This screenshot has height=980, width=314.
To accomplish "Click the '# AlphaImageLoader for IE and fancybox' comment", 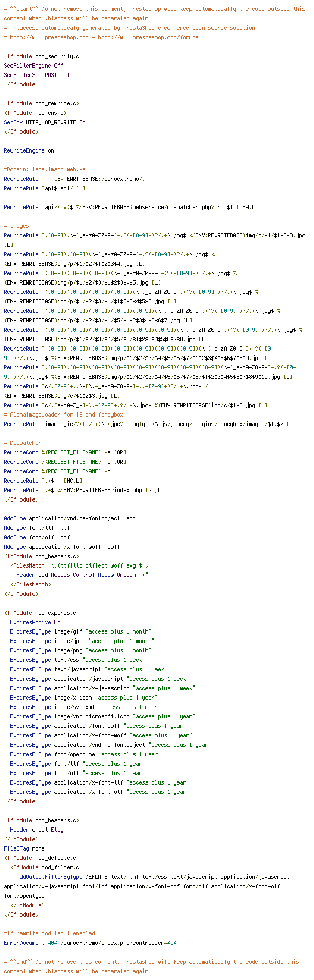I will tap(63, 415).
